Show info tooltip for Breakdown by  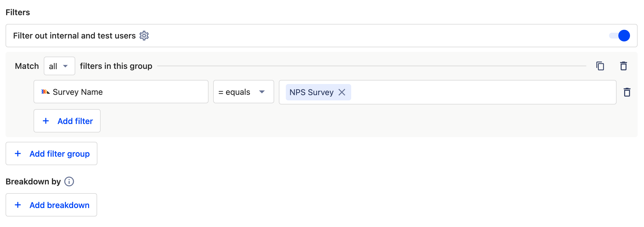click(69, 181)
